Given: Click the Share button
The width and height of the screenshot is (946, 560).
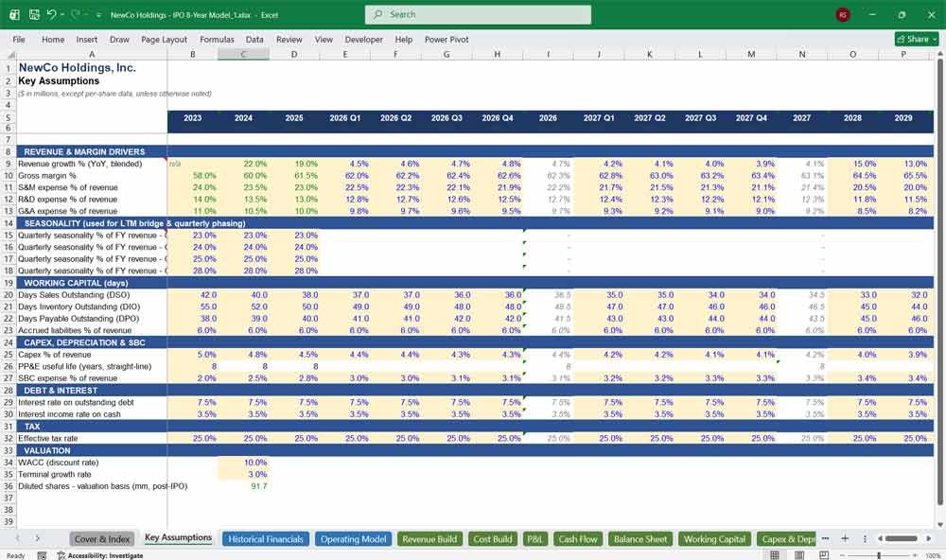Looking at the screenshot, I should tap(917, 39).
